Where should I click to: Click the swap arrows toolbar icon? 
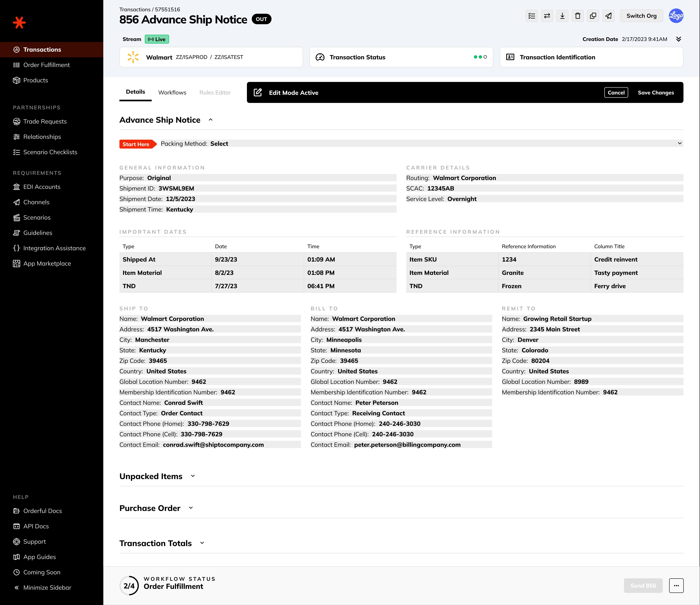click(547, 16)
